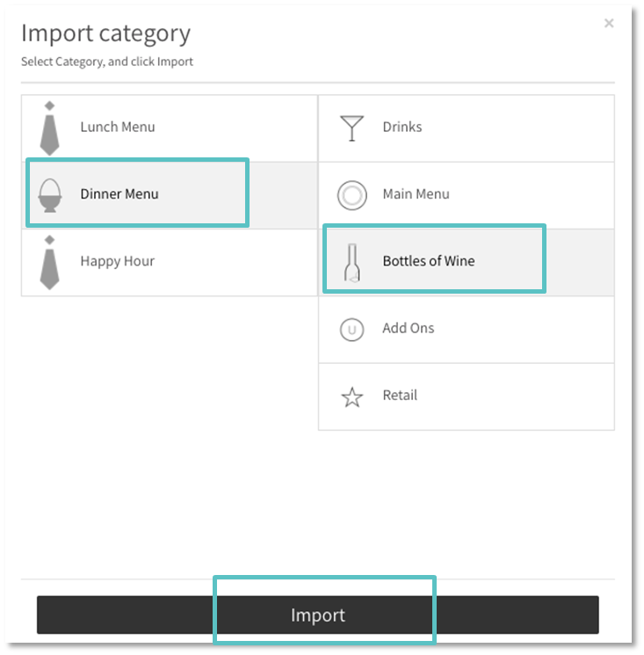644x655 pixels.
Task: Click the tie icon beside Happy Hour
Action: click(x=50, y=262)
